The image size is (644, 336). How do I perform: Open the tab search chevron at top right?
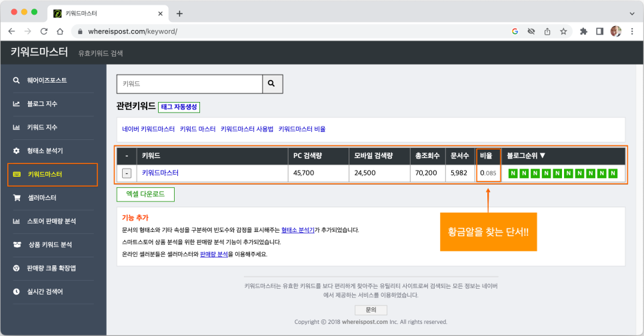coord(632,13)
